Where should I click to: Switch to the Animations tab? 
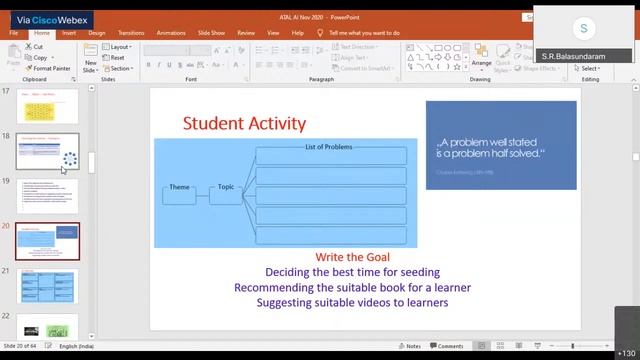point(171,33)
